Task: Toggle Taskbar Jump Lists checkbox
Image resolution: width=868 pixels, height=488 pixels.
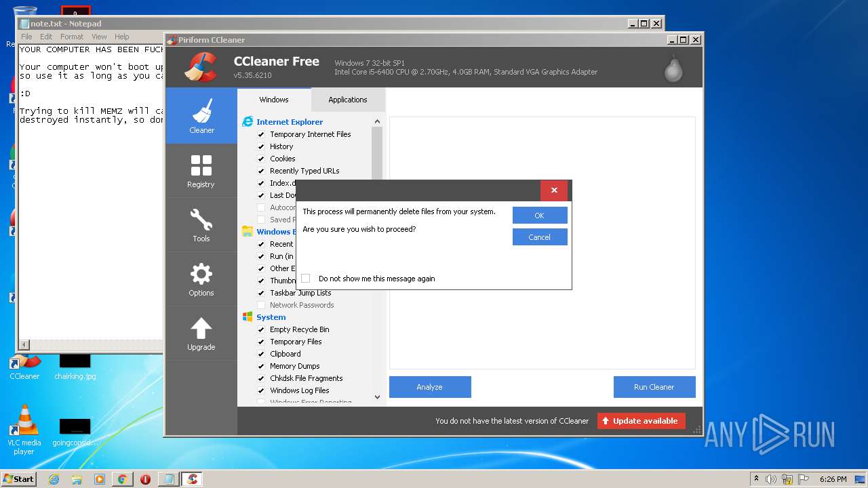Action: click(261, 293)
